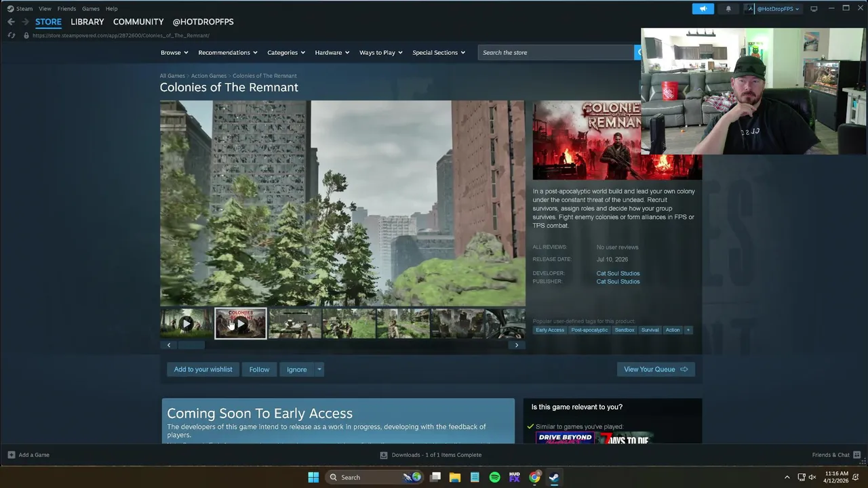Screen dimensions: 868x488
Task: Click the plus button to add tags
Action: (x=688, y=330)
